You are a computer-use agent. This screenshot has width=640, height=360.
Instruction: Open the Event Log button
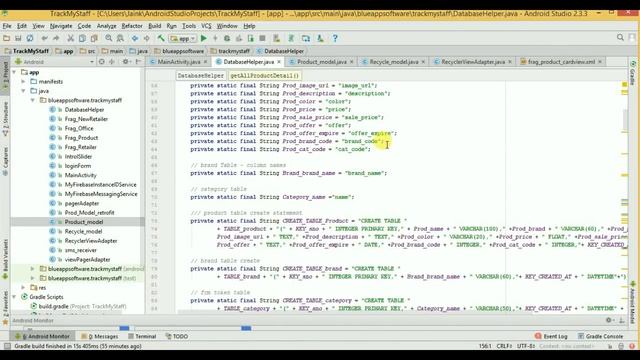(x=551, y=336)
